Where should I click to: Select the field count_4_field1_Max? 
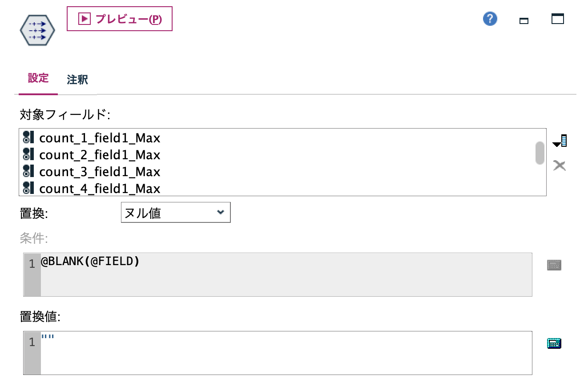[x=100, y=188]
